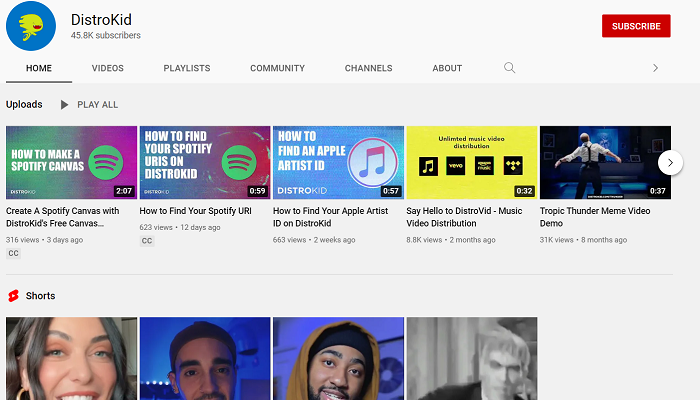700x400 pixels.
Task: Open the Short with man in yellow hoodie
Action: tap(338, 358)
